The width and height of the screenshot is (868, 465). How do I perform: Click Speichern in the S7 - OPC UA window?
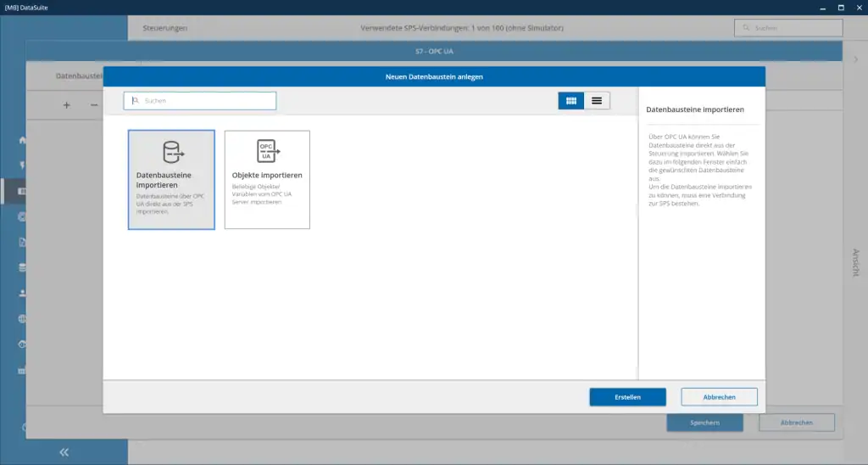pos(704,423)
